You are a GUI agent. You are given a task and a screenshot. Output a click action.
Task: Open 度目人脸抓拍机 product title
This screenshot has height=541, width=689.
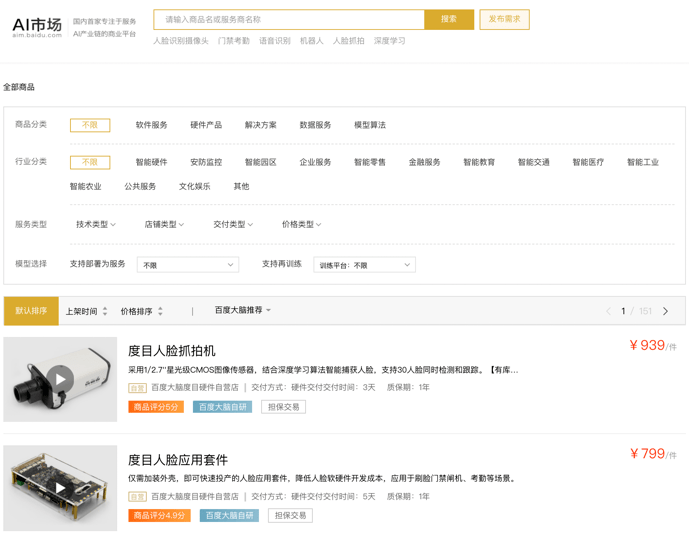point(171,351)
